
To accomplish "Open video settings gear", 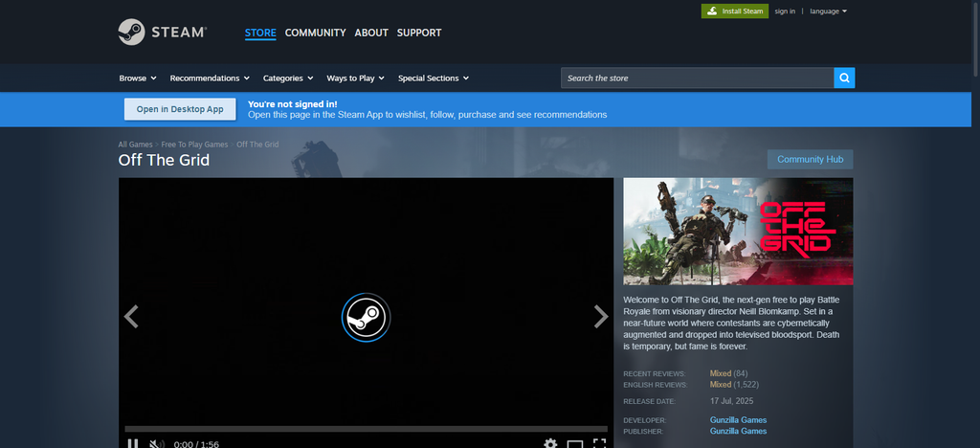I will (x=550, y=443).
